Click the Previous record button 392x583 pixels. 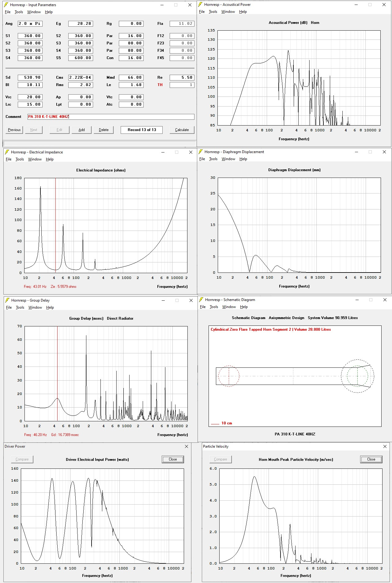coord(14,130)
